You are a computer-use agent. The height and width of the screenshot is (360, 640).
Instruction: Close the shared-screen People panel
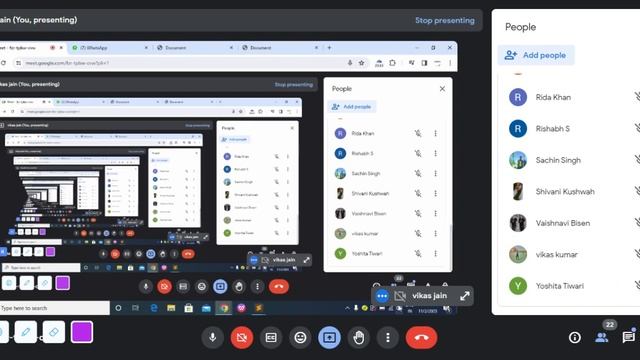click(x=442, y=89)
